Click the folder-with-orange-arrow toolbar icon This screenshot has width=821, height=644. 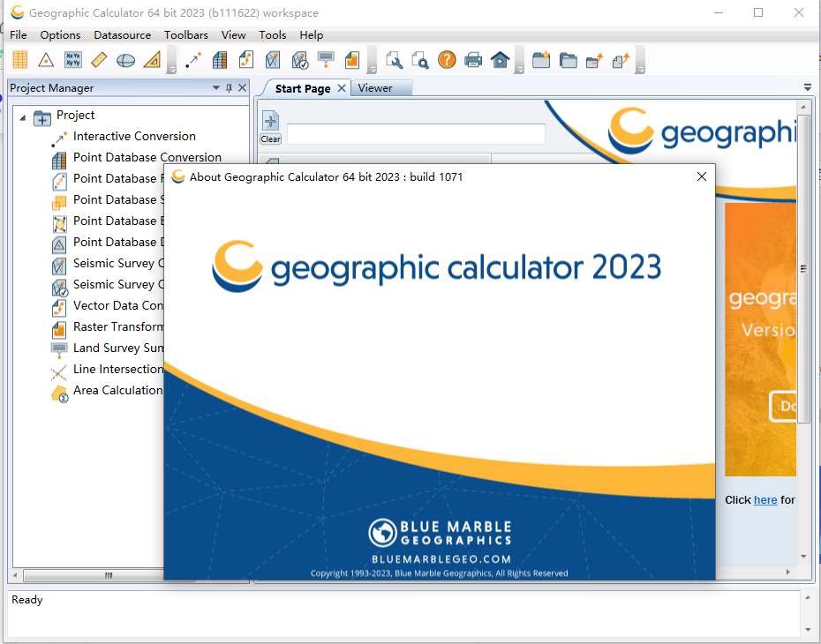coord(594,60)
